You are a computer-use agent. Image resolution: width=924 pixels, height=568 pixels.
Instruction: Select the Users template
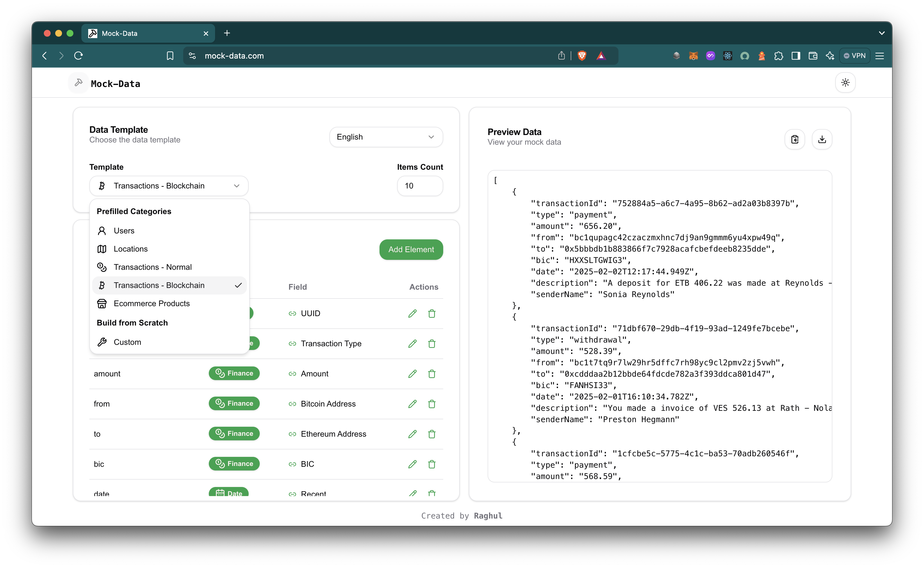[169, 231]
